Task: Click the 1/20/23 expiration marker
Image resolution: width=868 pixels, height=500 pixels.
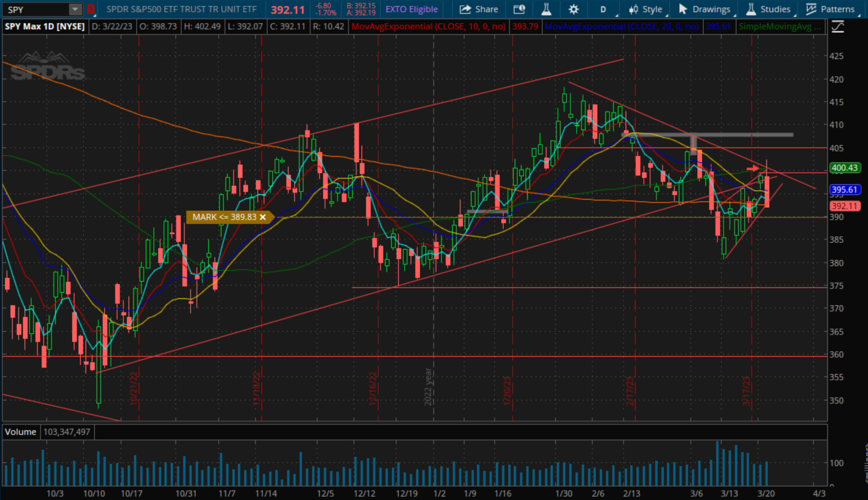Action: [507, 391]
